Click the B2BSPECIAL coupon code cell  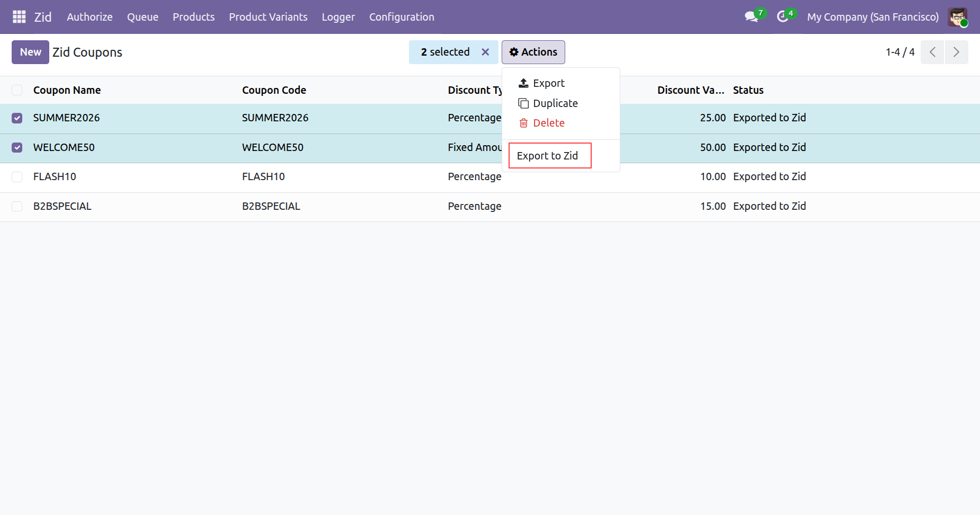[x=271, y=206]
